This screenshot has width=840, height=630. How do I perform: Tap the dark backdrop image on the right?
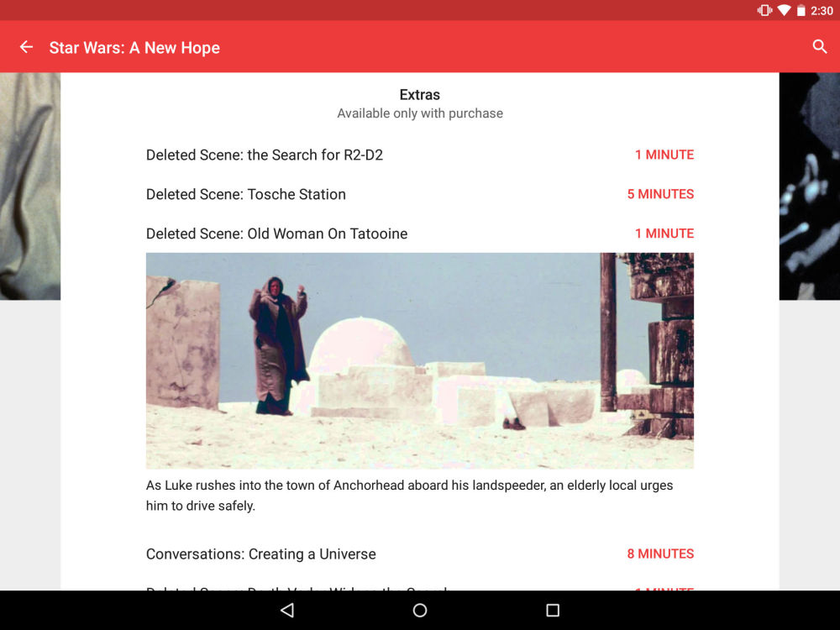[809, 186]
